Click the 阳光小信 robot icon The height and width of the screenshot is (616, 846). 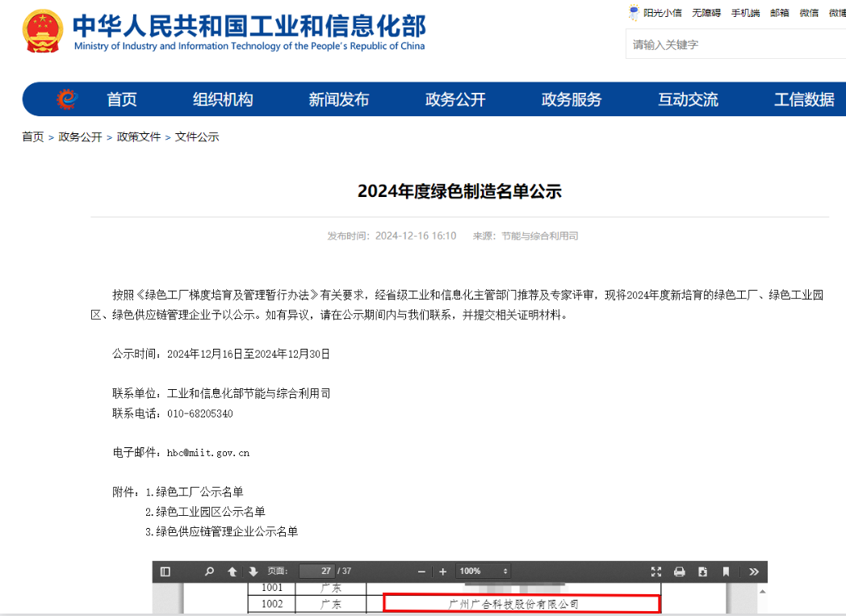(x=634, y=13)
